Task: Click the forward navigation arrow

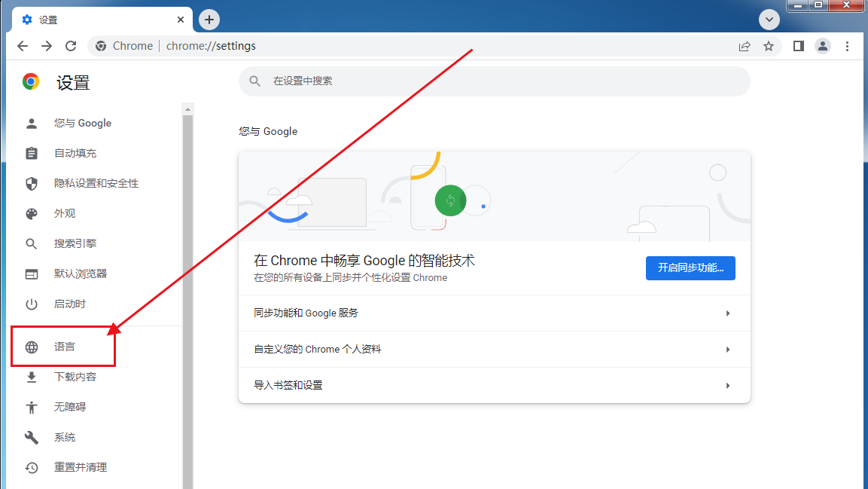Action: (x=47, y=46)
